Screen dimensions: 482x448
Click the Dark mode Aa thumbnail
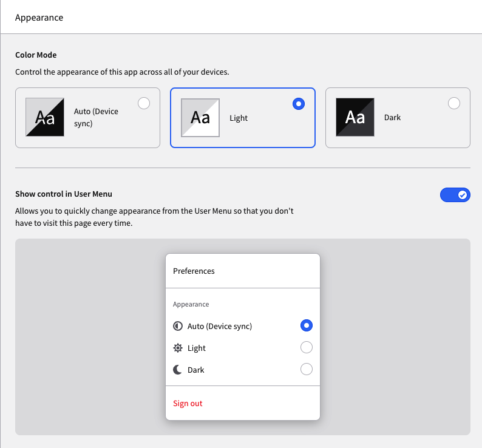355,117
